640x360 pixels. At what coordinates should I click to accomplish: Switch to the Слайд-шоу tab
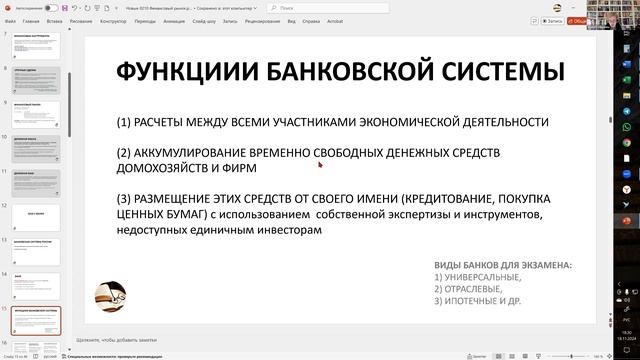204,21
